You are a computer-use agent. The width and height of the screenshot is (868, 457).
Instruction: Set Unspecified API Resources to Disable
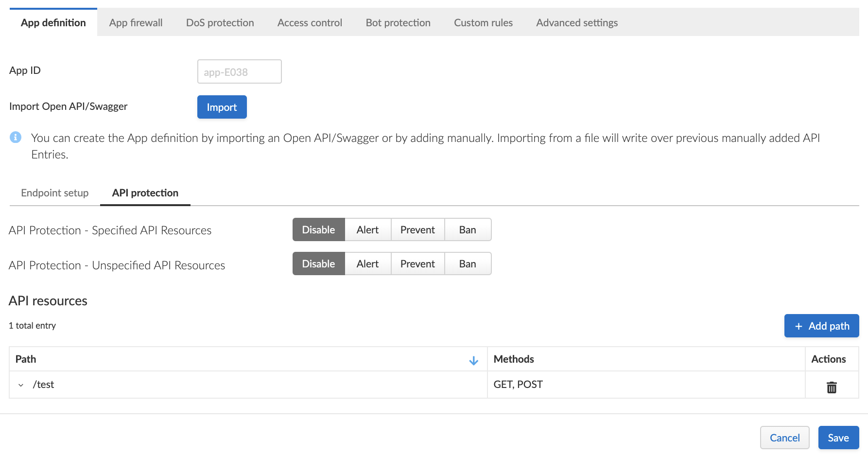tap(318, 264)
